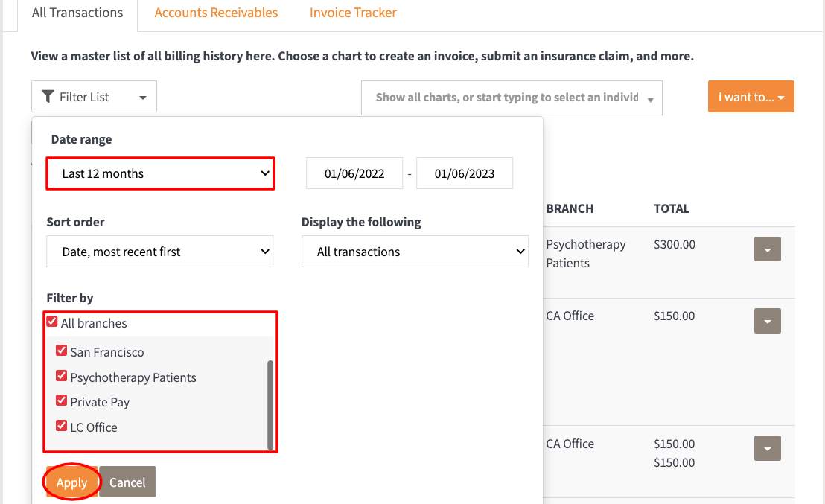Expand the Last 12 months date range select
The image size is (825, 504).
(161, 173)
